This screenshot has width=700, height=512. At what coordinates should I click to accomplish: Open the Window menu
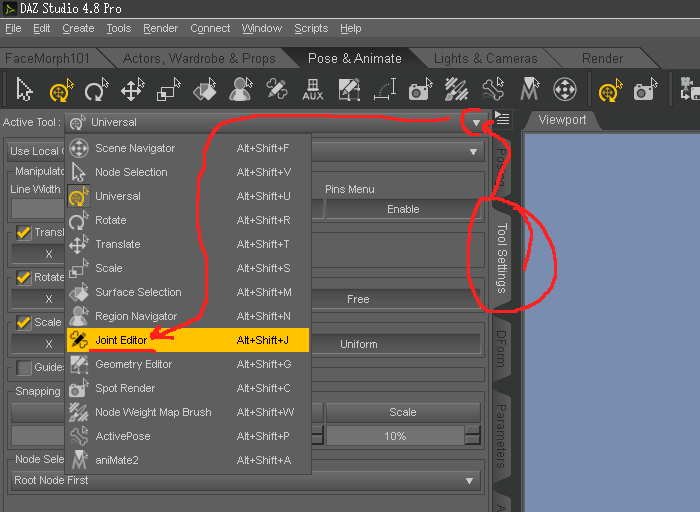pyautogui.click(x=262, y=29)
